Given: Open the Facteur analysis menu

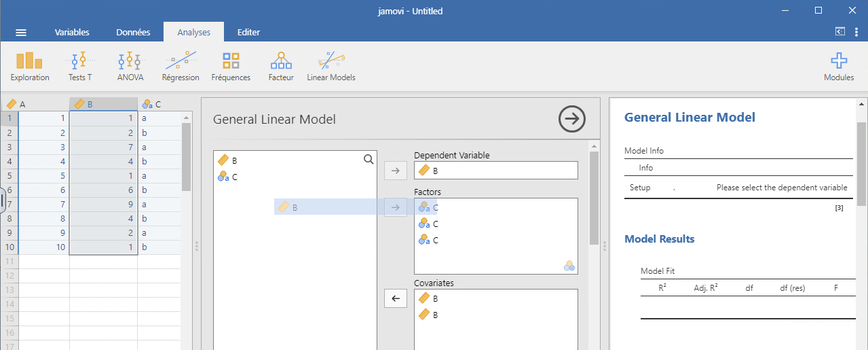Looking at the screenshot, I should coord(281,67).
